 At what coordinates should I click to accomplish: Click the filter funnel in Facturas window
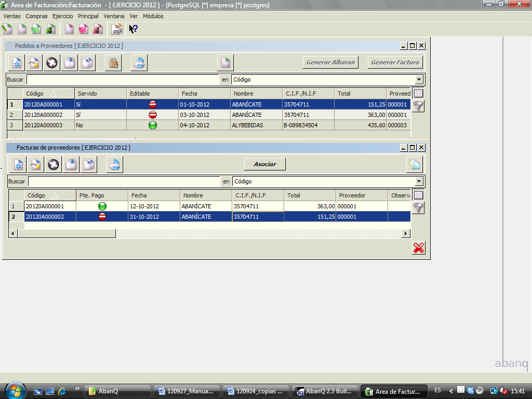(418, 208)
